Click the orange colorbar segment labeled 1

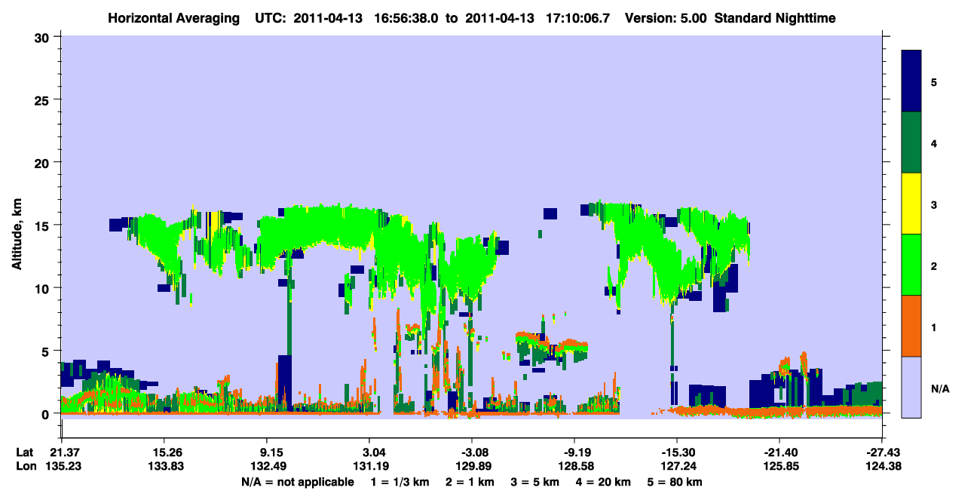pyautogui.click(x=911, y=326)
